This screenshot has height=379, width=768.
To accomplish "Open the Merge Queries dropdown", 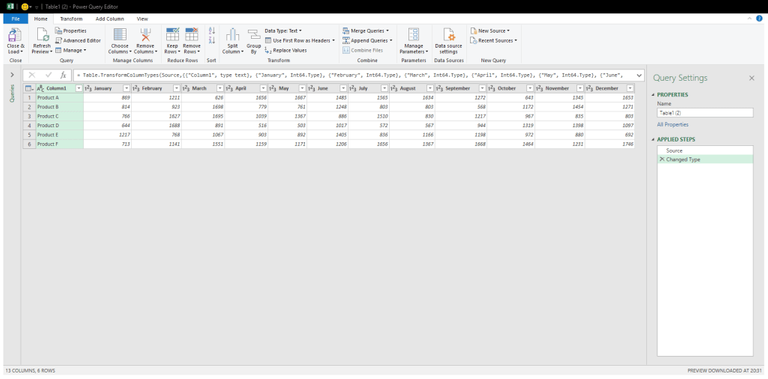I will click(366, 31).
